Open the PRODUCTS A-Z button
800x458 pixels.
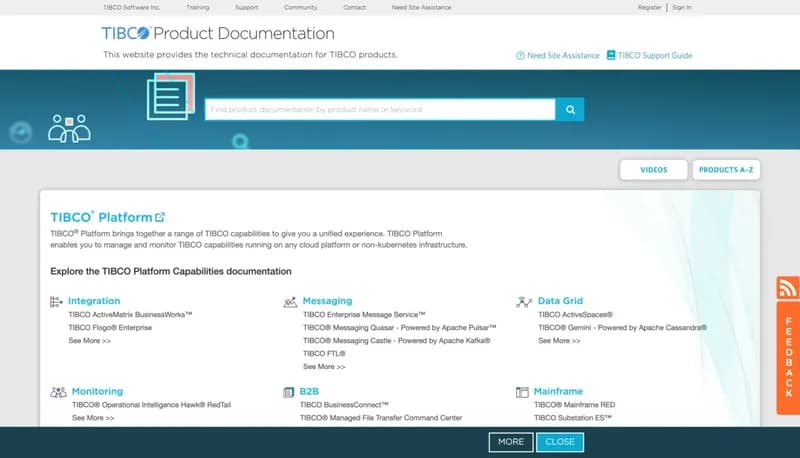(726, 170)
